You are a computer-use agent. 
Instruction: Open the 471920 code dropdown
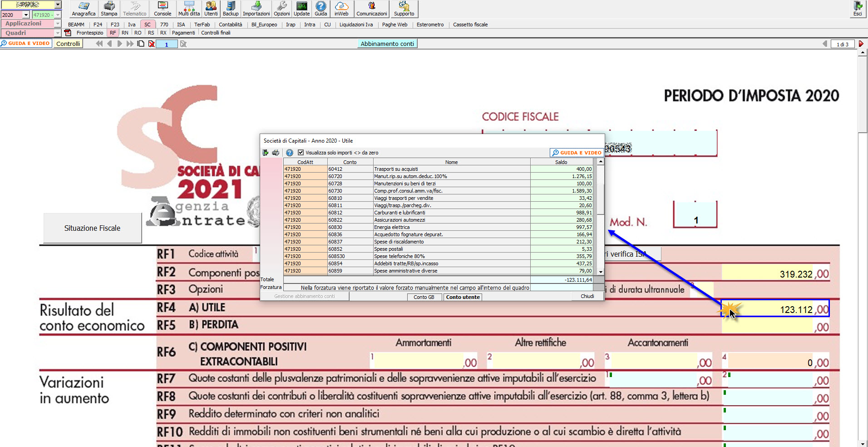click(58, 15)
